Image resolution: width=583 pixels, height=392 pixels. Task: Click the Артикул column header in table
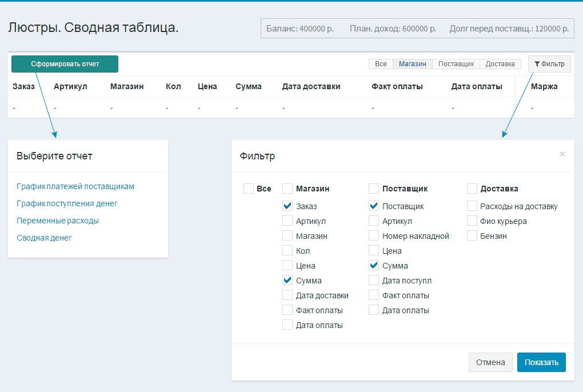coord(70,87)
